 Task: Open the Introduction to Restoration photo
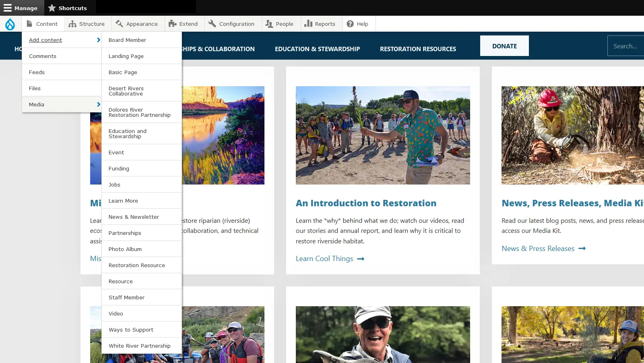(383, 135)
